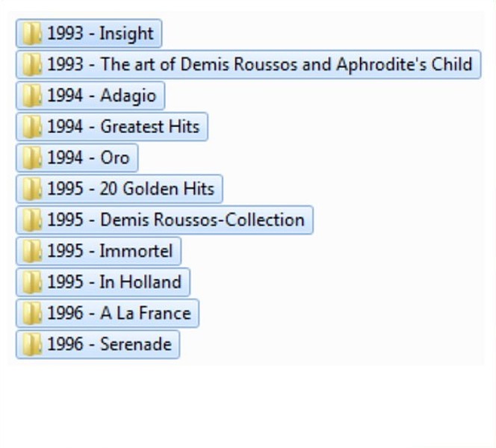Click the "1994 - Greatest Hits" label
This screenshot has height=448, width=496.
(x=123, y=127)
